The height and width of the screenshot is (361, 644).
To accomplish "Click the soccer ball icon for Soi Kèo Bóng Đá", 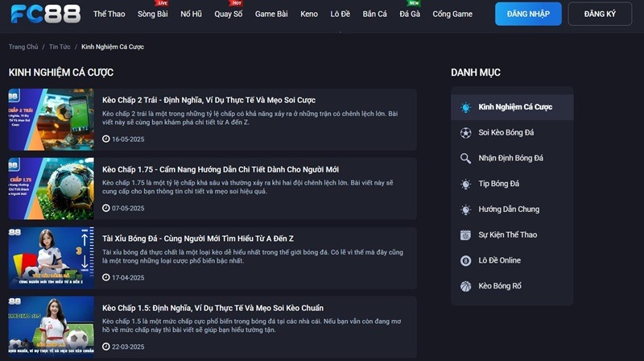I will coord(465,133).
